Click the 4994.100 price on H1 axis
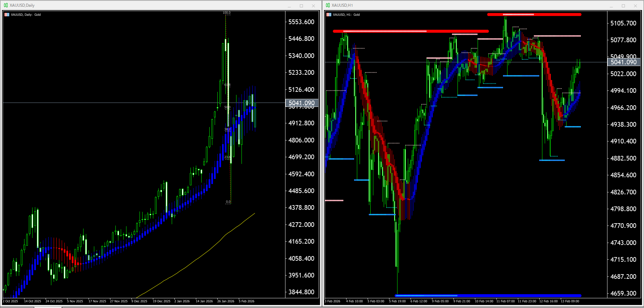 (623, 90)
